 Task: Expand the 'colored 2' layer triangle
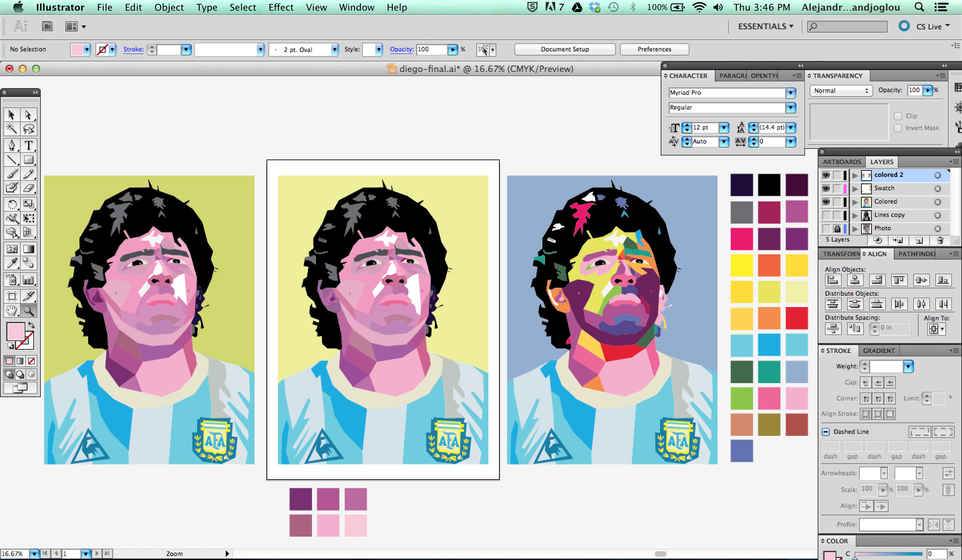tap(855, 175)
